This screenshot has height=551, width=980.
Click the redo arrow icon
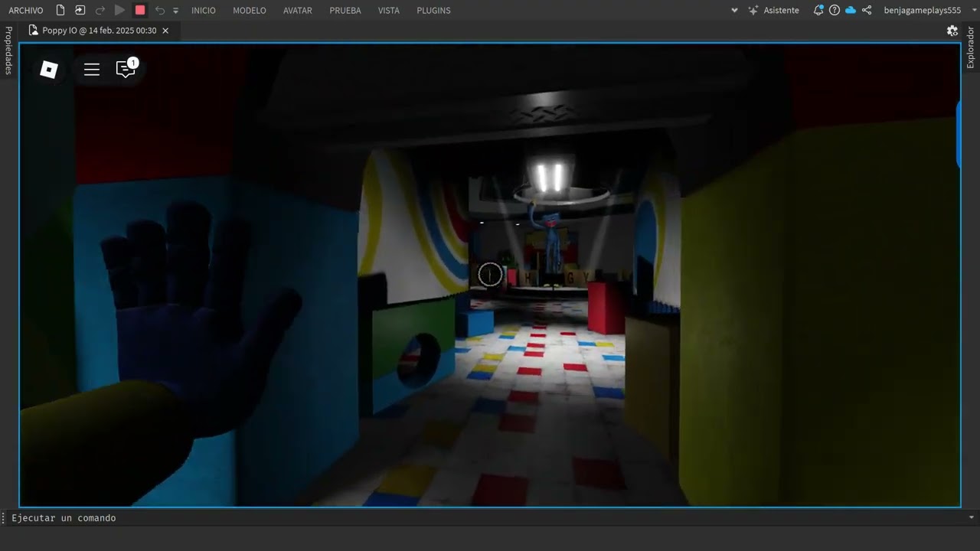[100, 10]
